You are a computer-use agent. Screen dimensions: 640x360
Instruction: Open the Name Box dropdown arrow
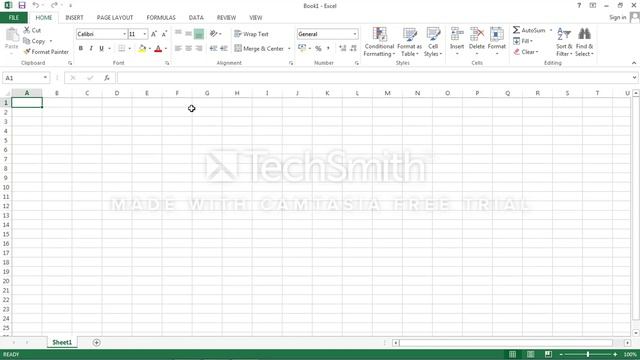(x=45, y=78)
